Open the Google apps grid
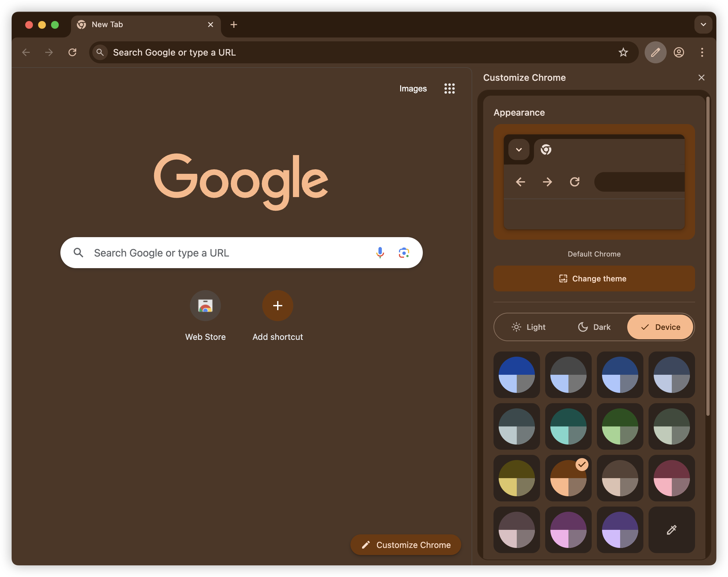The image size is (728, 577). (x=450, y=89)
